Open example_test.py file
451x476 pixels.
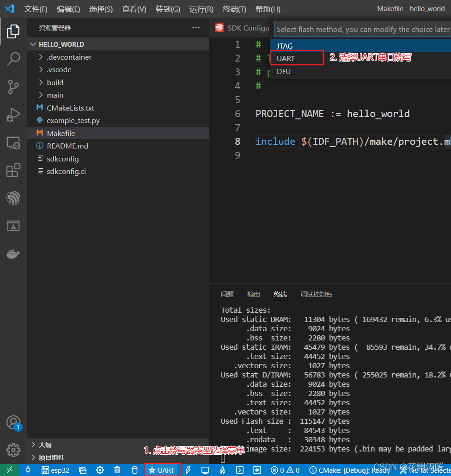(118, 121)
